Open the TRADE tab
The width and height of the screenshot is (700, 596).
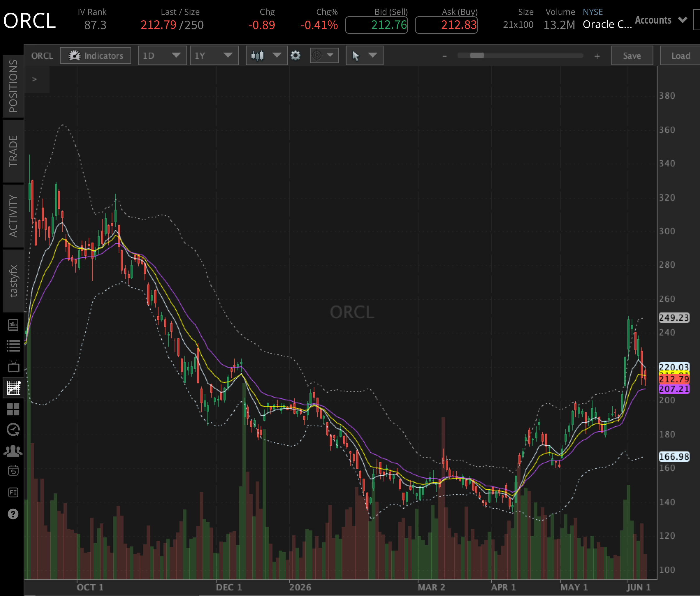13,151
